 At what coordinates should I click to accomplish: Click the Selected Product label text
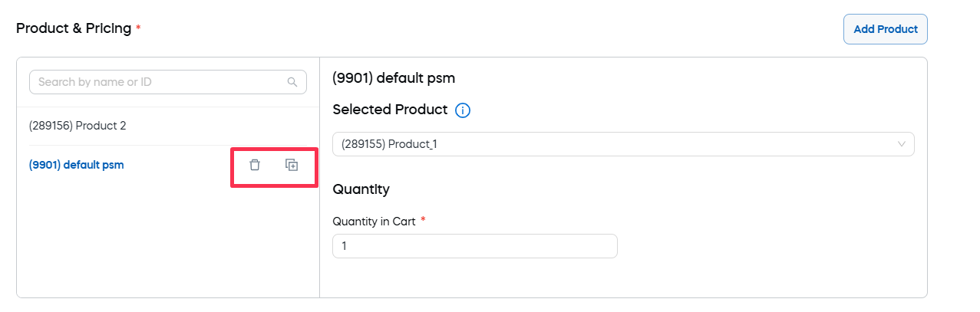tap(390, 110)
